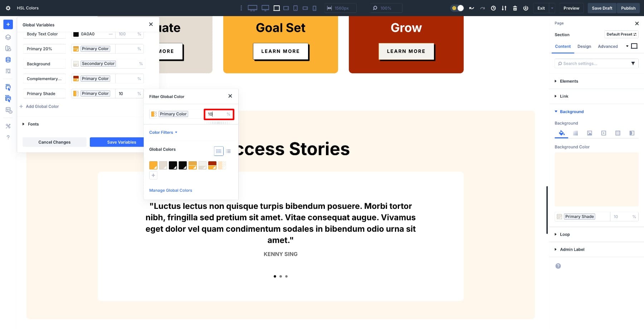Screen dimensions: 644x329
Task: Select the background video type icon
Action: 604,133
